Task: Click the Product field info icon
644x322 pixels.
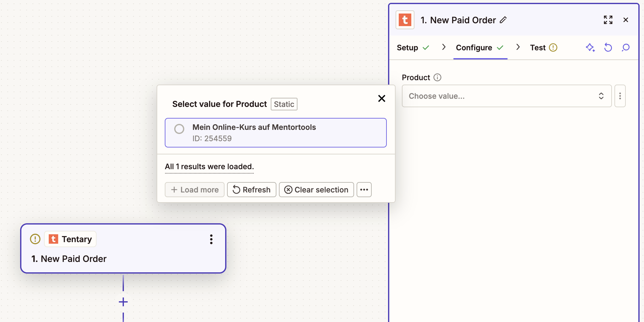Action: click(437, 77)
